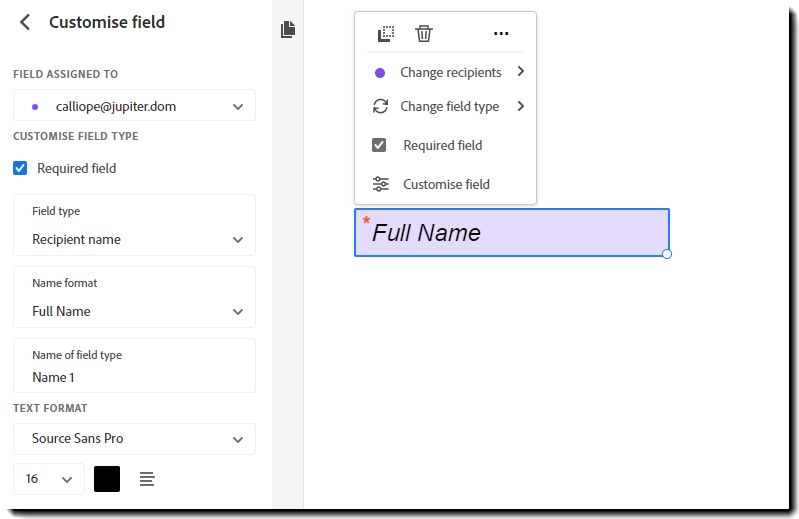The width and height of the screenshot is (799, 519).
Task: Toggle Required field checkbox in left panel
Action: (20, 168)
